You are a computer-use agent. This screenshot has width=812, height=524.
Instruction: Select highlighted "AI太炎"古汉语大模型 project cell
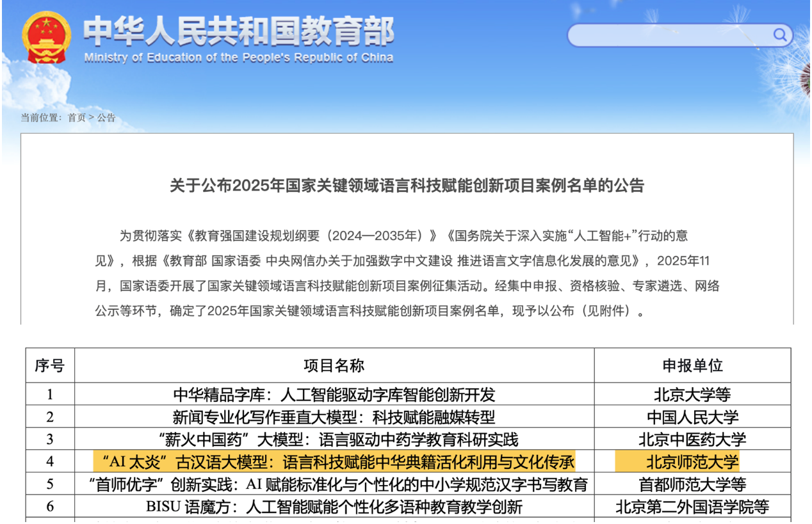coord(334,462)
